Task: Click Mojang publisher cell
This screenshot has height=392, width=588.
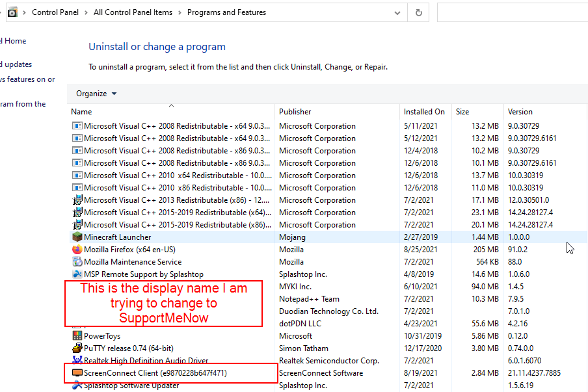Action: point(292,237)
